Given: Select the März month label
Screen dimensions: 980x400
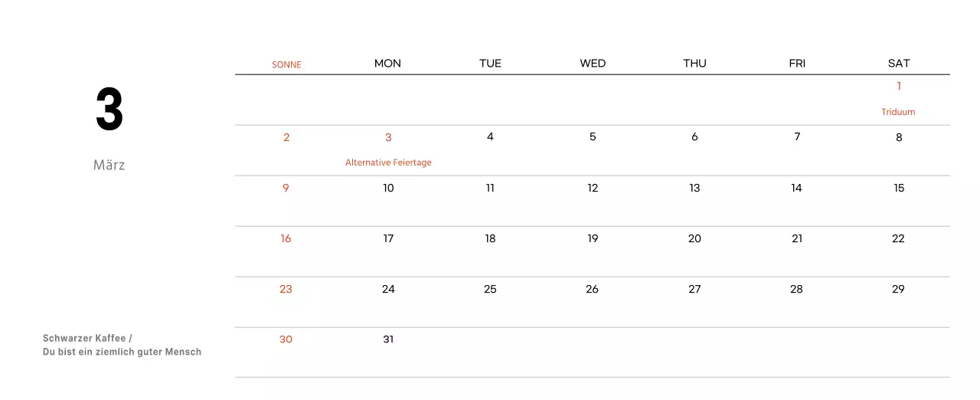Looking at the screenshot, I should coord(109,165).
